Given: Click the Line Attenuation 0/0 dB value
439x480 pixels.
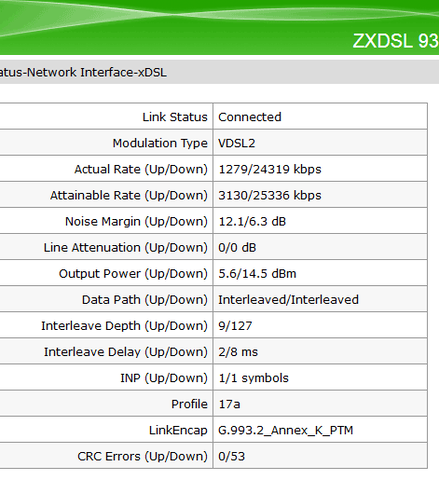Looking at the screenshot, I should (x=237, y=248).
